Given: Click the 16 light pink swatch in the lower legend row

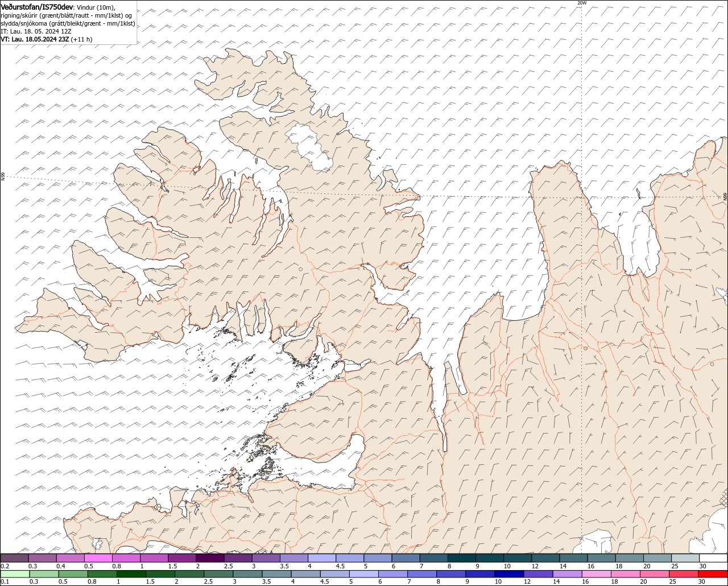Looking at the screenshot, I should point(597,574).
